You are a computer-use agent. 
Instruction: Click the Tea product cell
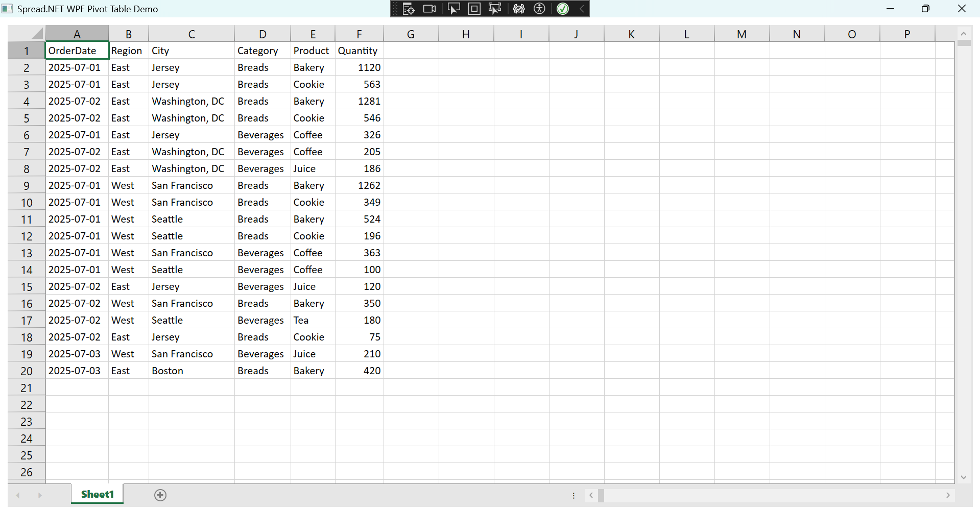pos(313,320)
